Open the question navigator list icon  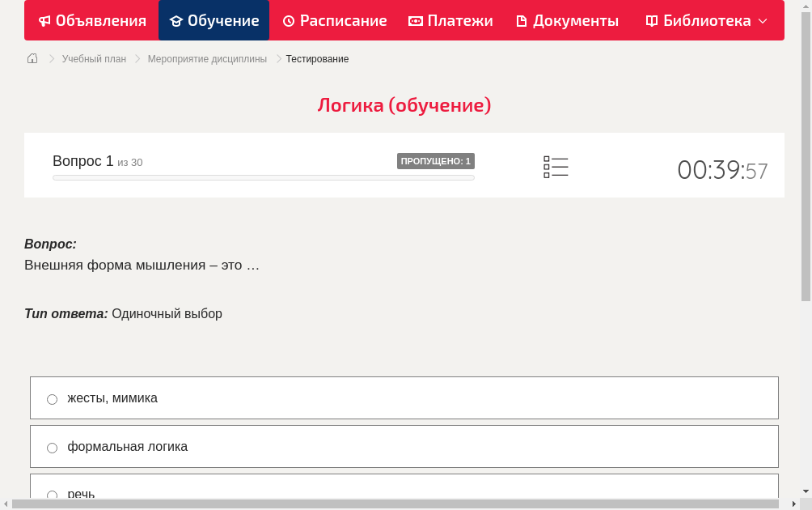[556, 166]
